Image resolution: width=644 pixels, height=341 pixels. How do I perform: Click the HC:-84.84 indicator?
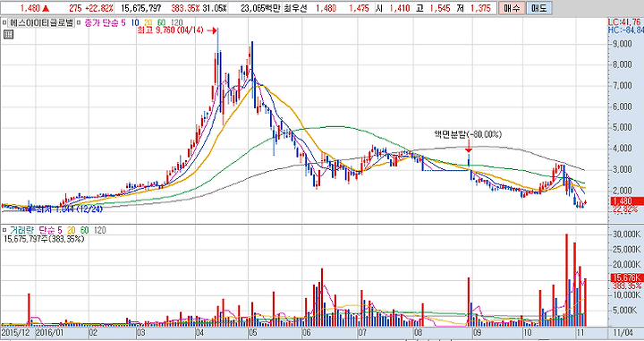(x=625, y=30)
